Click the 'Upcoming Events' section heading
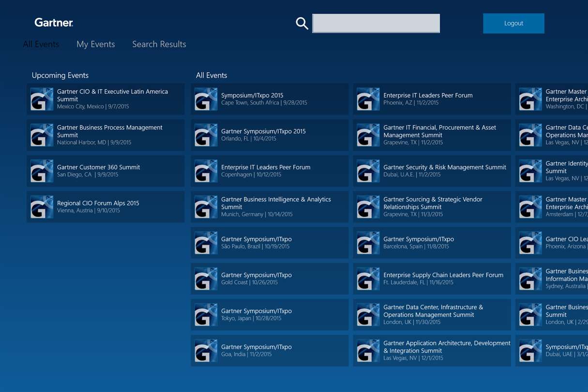The image size is (588, 392). pos(60,75)
